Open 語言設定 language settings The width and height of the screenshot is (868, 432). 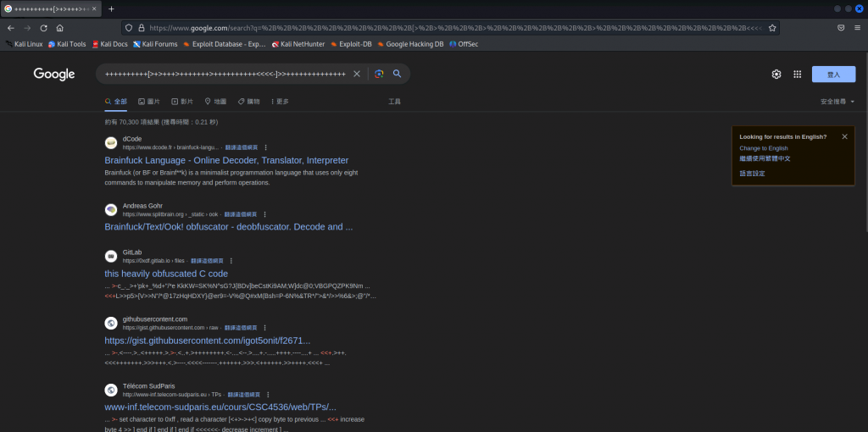click(x=753, y=173)
